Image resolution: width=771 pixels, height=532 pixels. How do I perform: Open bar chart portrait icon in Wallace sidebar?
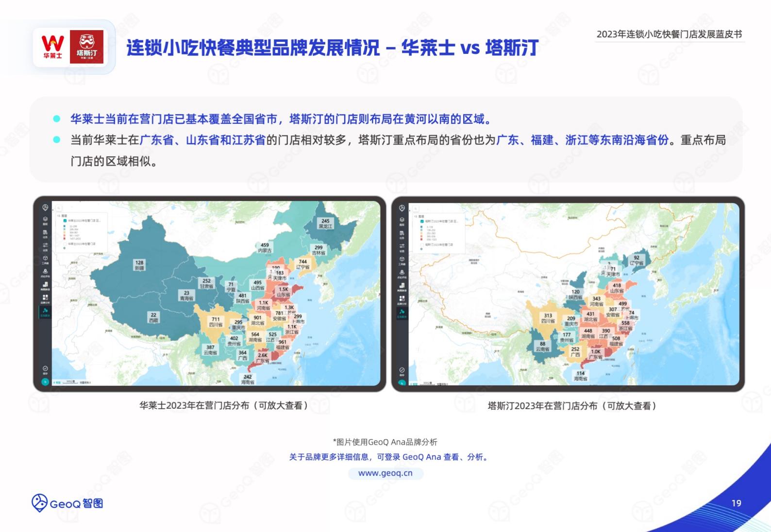45,284
